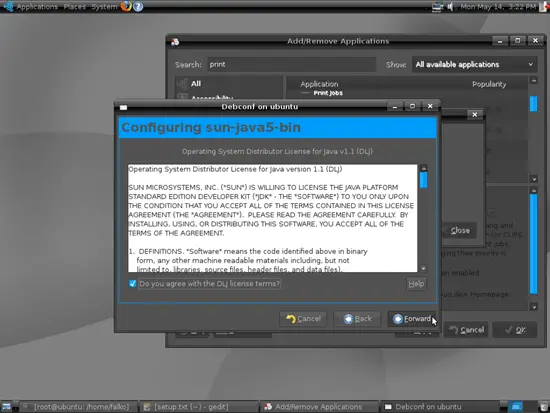Image resolution: width=550 pixels, height=413 pixels.
Task: Minimize the Debconf on ubuntu window
Action: [395, 106]
